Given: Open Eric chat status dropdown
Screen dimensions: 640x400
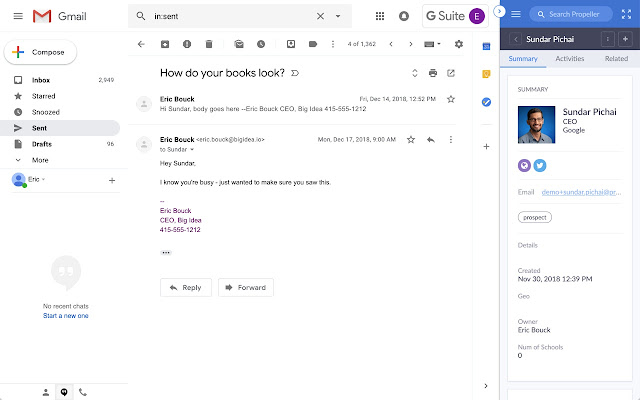Looking at the screenshot, I should [x=43, y=179].
